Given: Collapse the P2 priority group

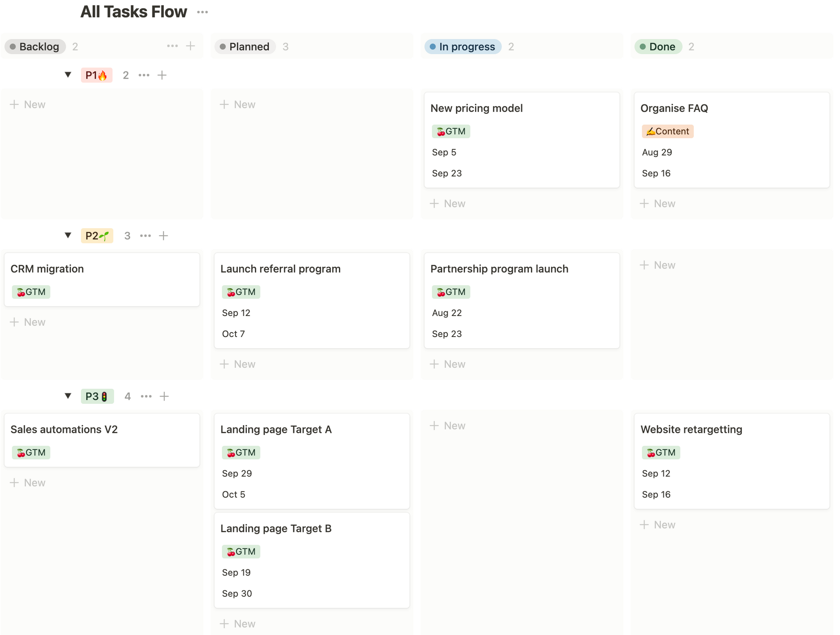Looking at the screenshot, I should (x=68, y=235).
